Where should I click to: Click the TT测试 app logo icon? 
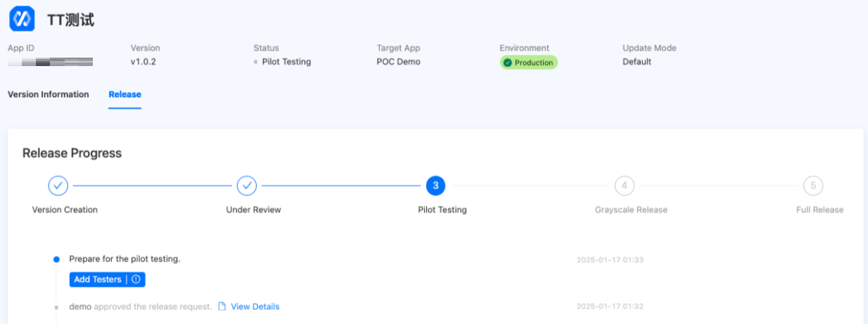(x=22, y=19)
